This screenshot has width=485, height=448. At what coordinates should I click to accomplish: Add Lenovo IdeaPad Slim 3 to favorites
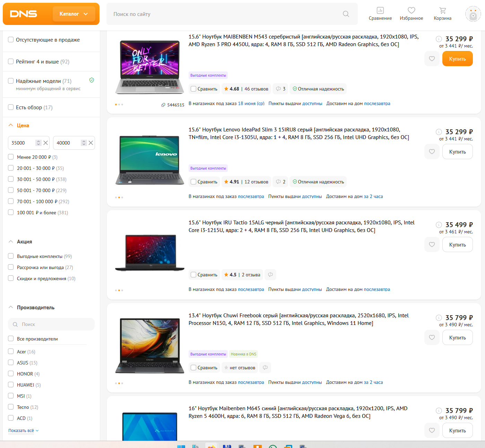432,152
